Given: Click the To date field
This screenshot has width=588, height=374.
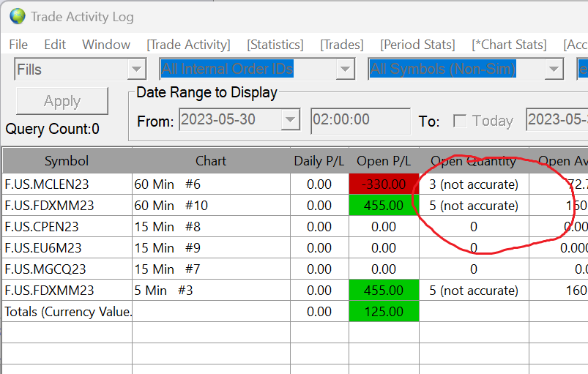Looking at the screenshot, I should [557, 120].
